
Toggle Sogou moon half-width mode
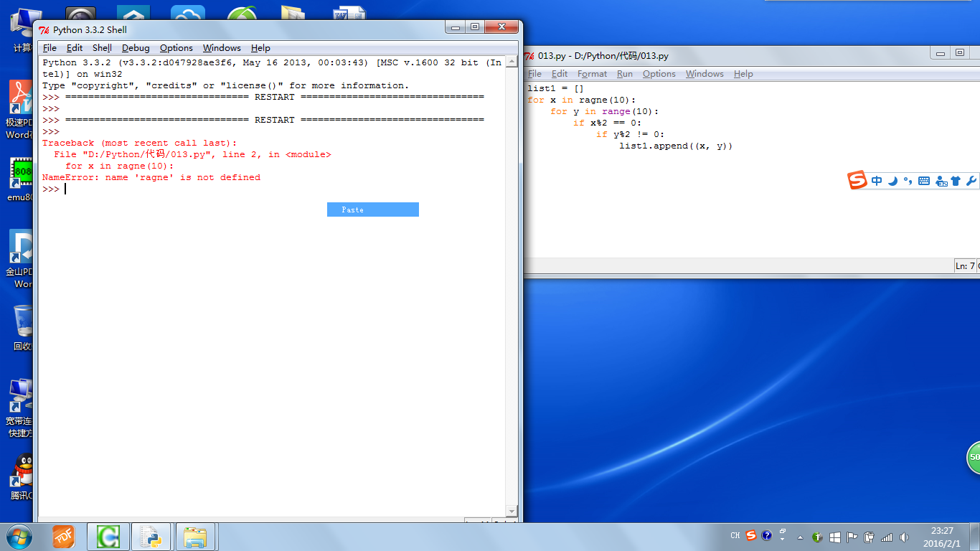[x=893, y=182]
